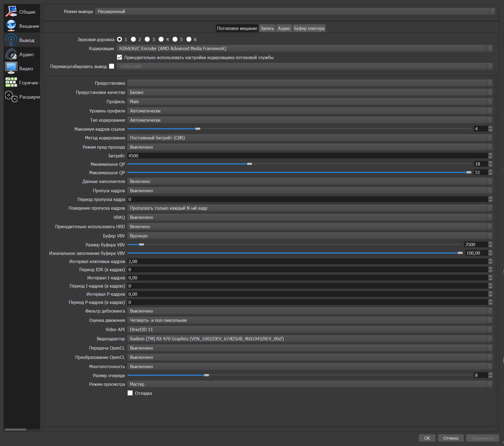Image resolution: width=504 pixels, height=446 pixels.
Task: Switch to Потоковое вещание tab
Action: [x=237, y=28]
